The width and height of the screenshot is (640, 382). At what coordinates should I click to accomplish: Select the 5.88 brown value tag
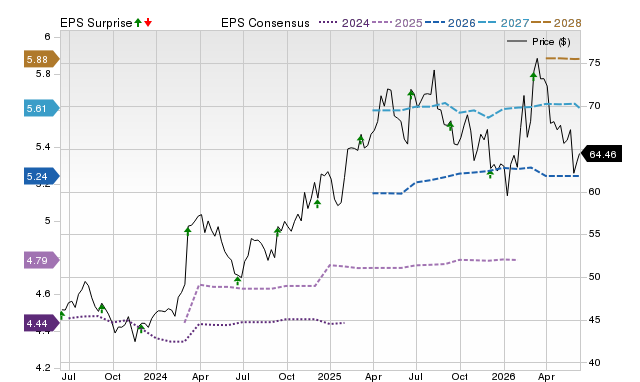(x=42, y=60)
